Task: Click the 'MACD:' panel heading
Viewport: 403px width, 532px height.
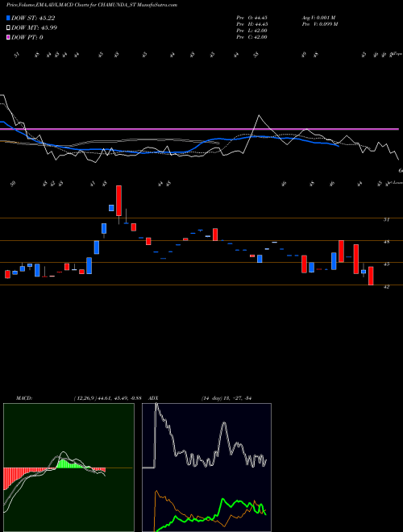Action: (x=23, y=398)
